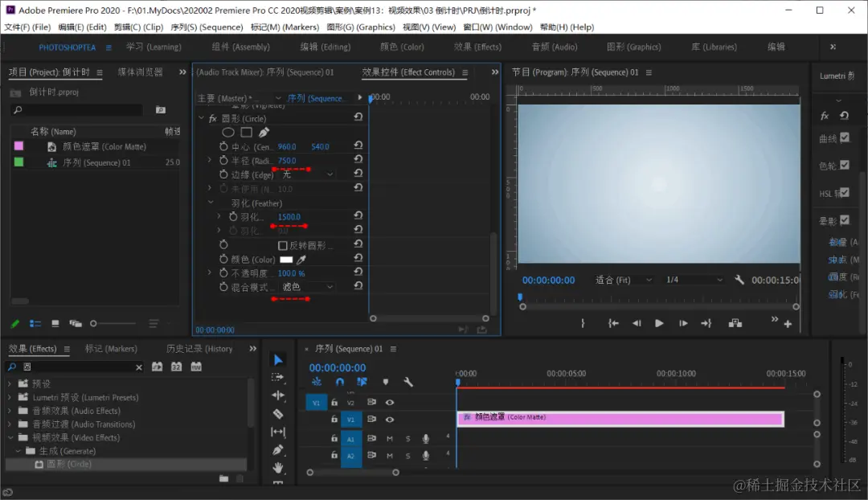
Task: Reset the Circle effect
Action: (x=358, y=117)
